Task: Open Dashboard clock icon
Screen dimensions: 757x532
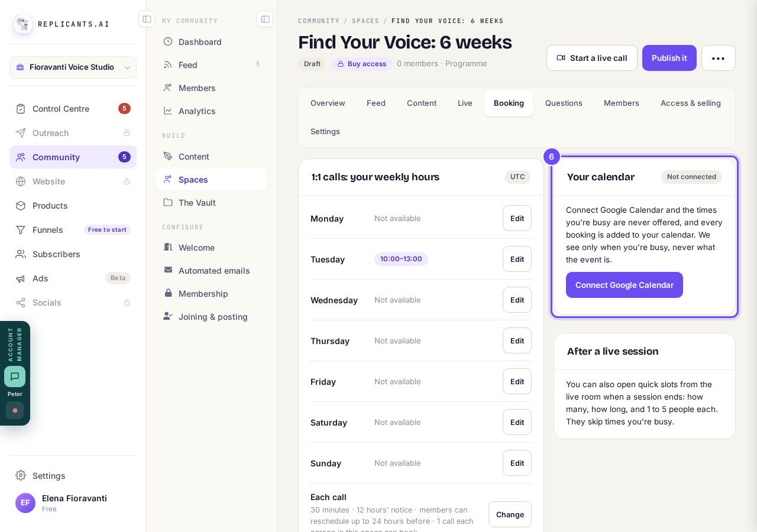Action: (x=168, y=41)
